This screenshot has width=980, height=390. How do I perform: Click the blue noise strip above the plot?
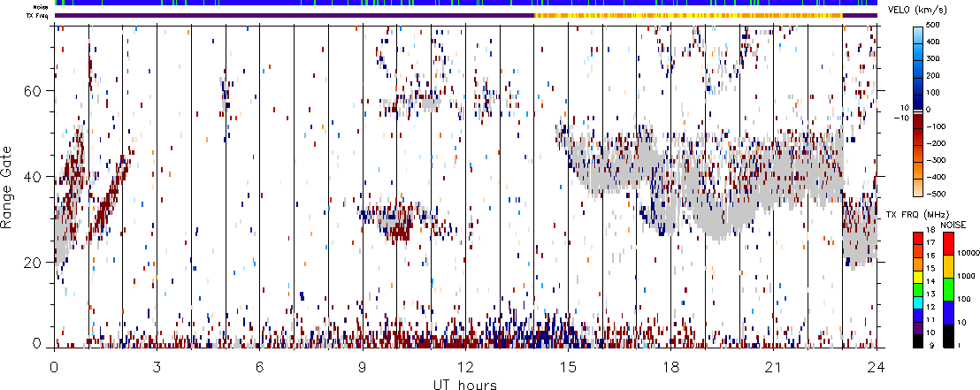(465, 4)
